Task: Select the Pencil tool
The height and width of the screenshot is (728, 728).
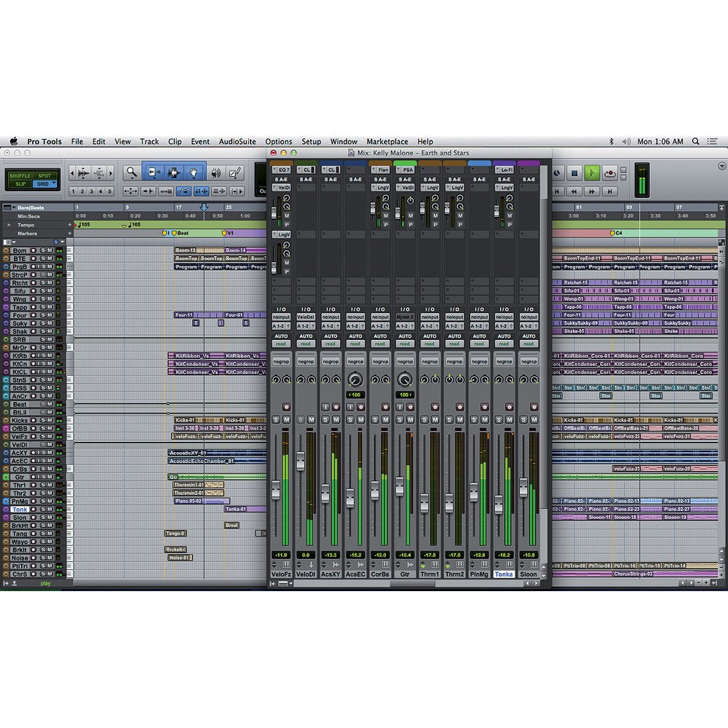Action: pyautogui.click(x=234, y=173)
